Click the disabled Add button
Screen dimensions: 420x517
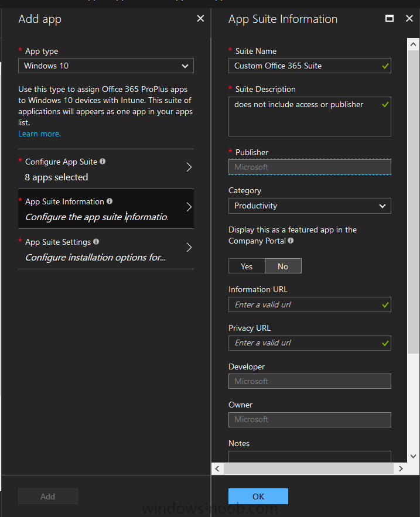coord(48,497)
